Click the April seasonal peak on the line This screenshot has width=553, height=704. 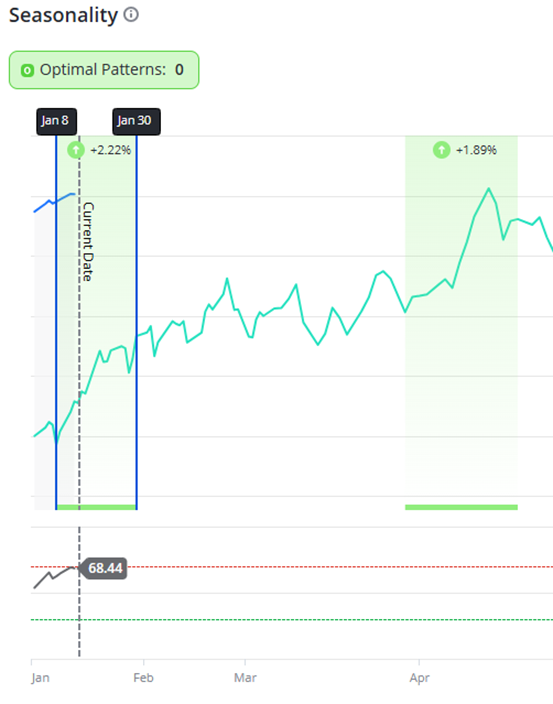pyautogui.click(x=488, y=189)
